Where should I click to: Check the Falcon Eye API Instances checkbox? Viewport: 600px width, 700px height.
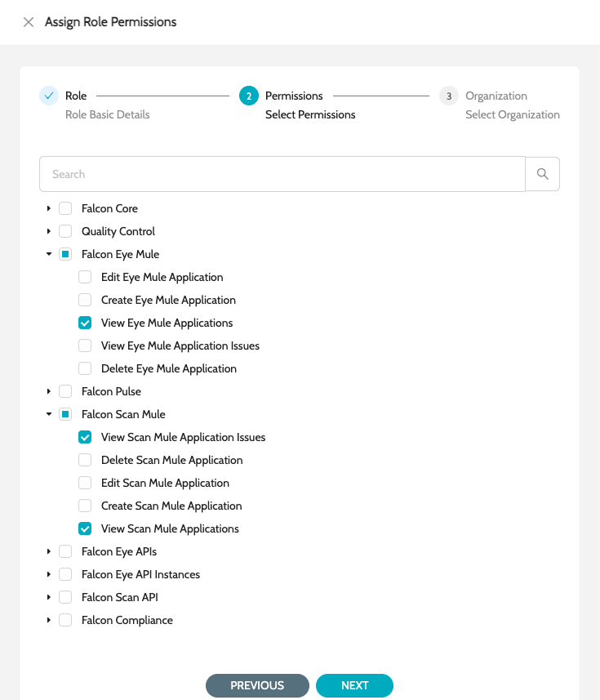pyautogui.click(x=65, y=574)
